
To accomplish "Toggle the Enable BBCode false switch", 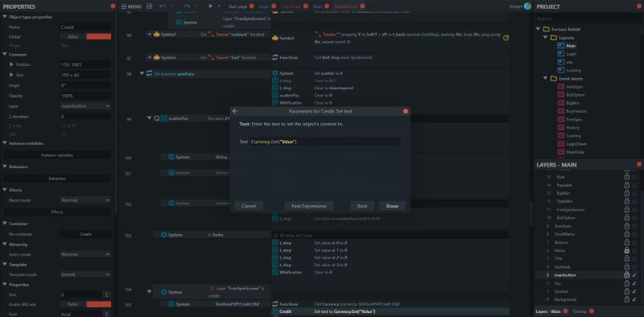I will pos(86,304).
